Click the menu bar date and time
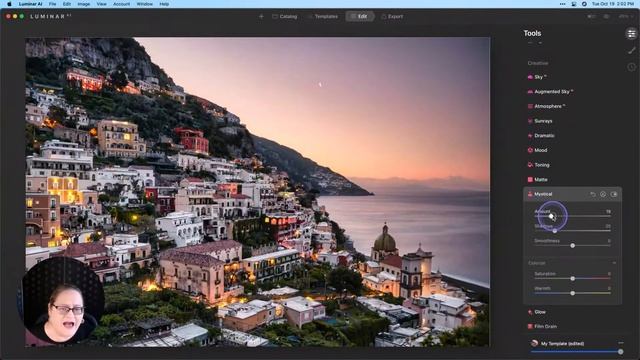This screenshot has width=640, height=360. 613,4
